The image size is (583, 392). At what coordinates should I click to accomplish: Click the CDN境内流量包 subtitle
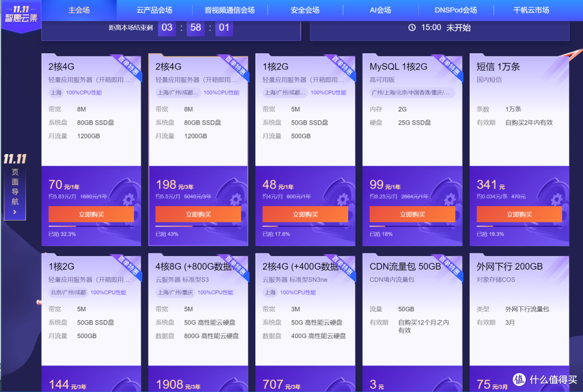coord(392,280)
